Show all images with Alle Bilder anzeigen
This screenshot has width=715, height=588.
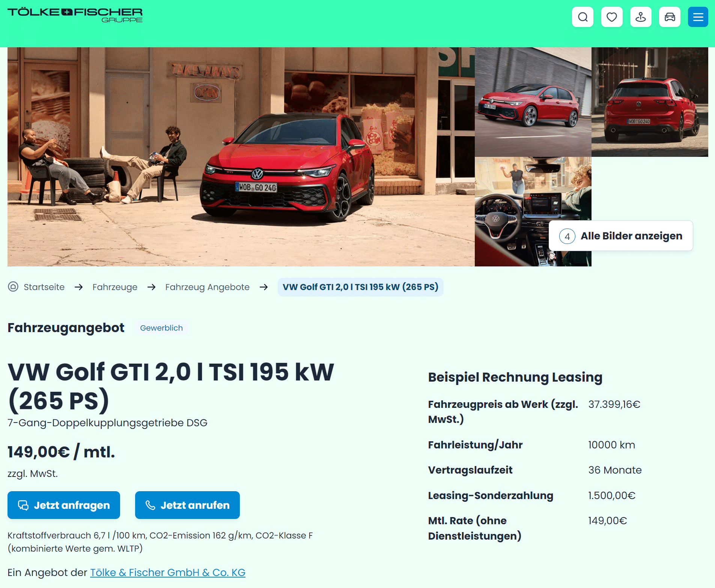[621, 236]
